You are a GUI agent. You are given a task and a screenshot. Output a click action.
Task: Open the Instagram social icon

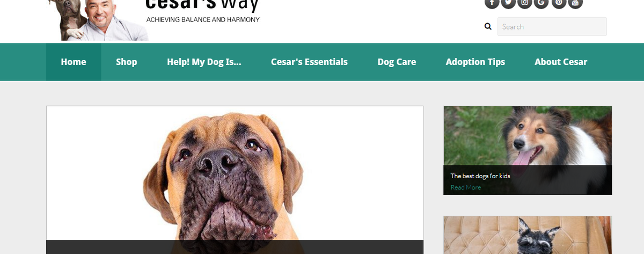[525, 3]
